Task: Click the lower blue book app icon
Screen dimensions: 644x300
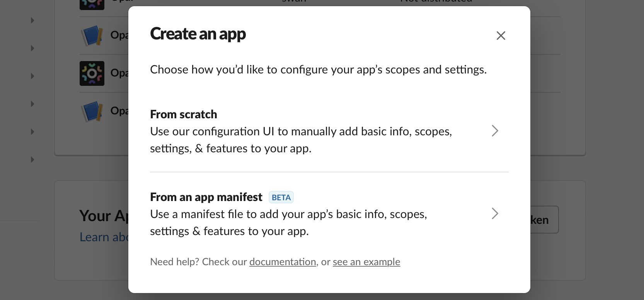Action: tap(92, 111)
